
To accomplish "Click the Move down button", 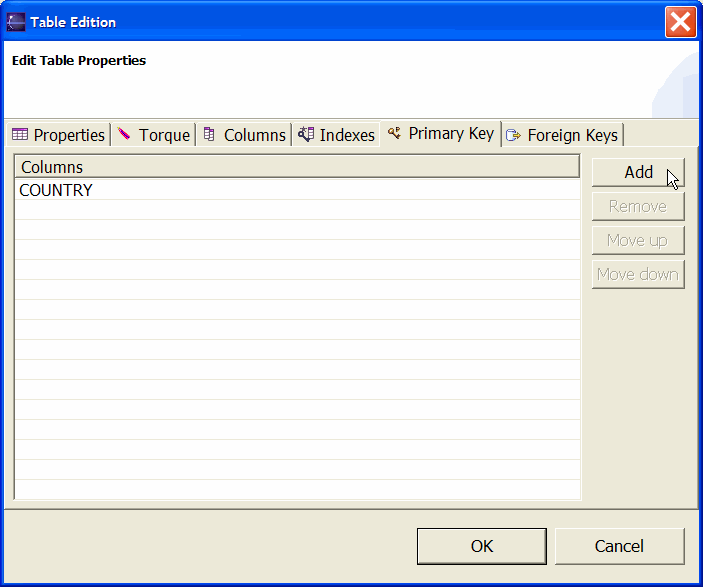I will pyautogui.click(x=637, y=274).
